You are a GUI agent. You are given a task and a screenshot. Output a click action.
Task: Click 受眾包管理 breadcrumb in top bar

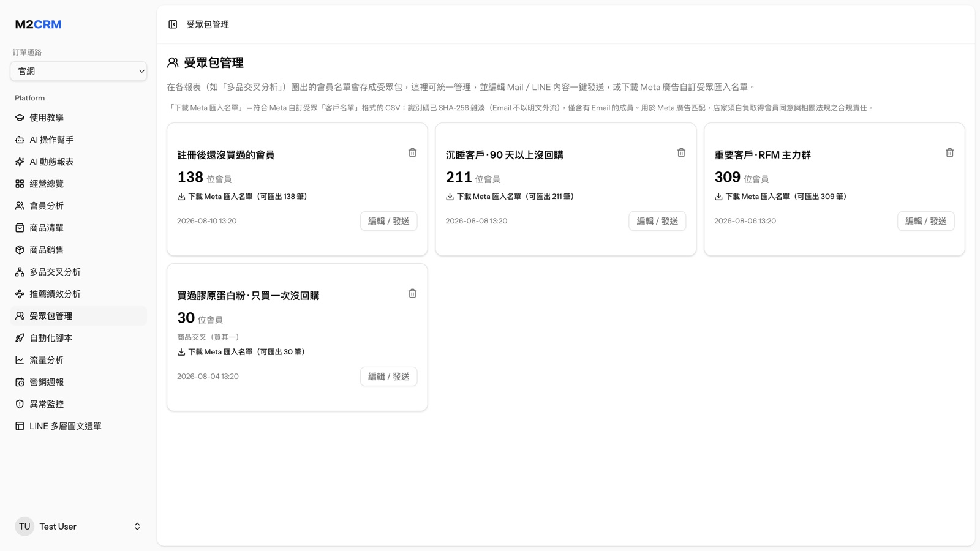(208, 24)
